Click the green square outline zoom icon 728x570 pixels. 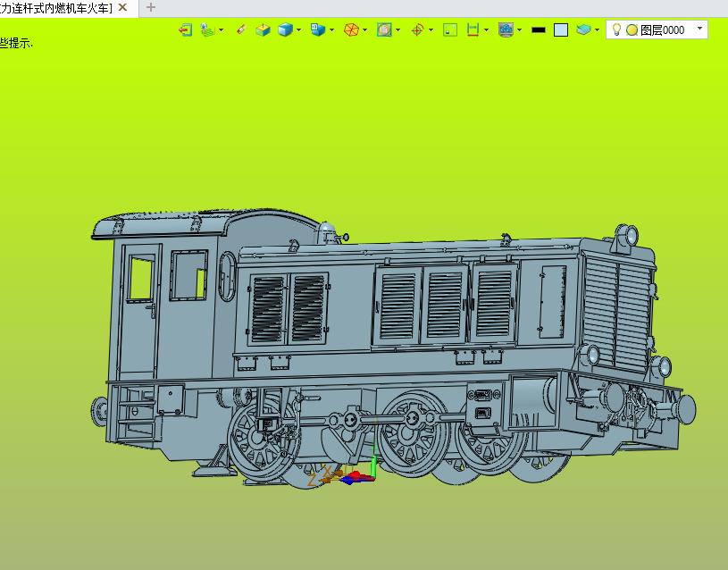pos(450,30)
